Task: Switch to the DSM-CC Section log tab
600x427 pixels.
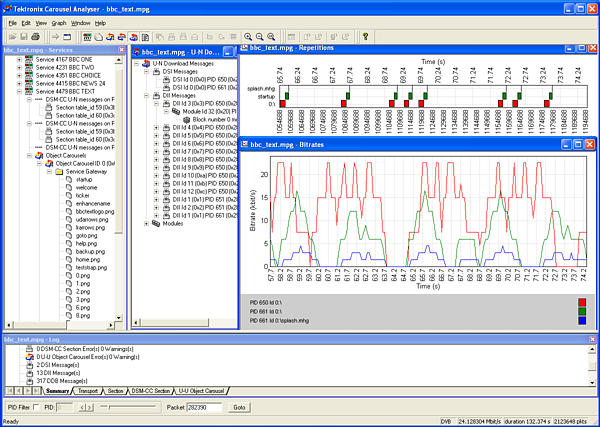Action: pyautogui.click(x=150, y=391)
